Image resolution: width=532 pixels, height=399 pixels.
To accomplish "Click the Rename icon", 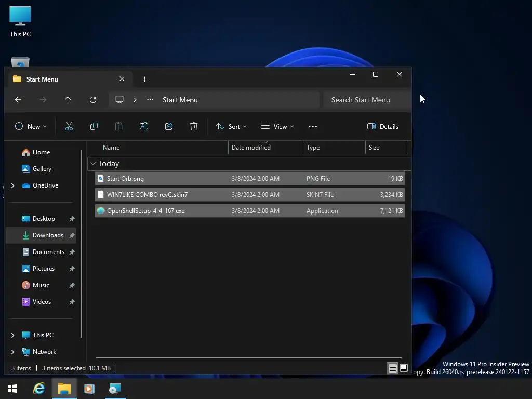I will 144,127.
